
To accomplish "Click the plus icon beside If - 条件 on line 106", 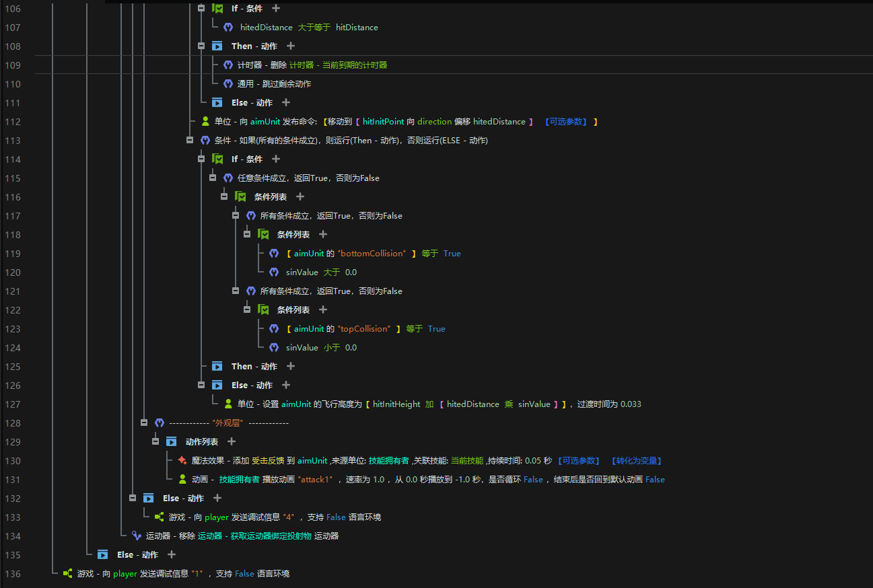I will 276,8.
